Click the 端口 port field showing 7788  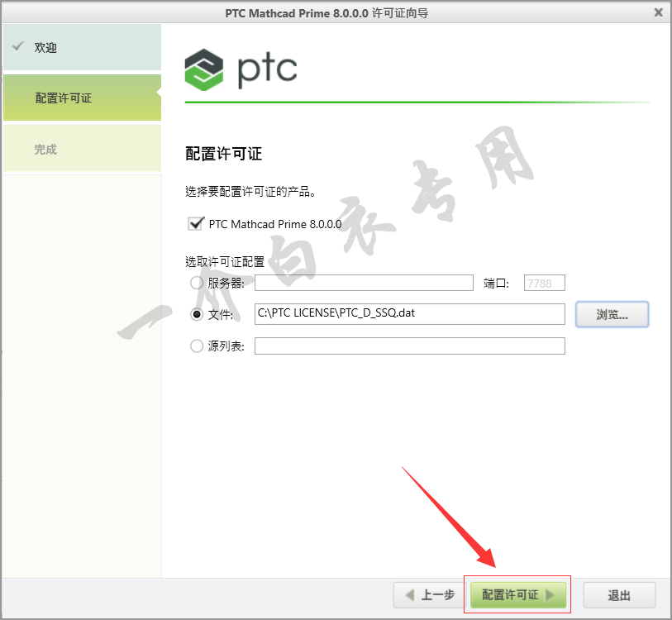tap(544, 283)
